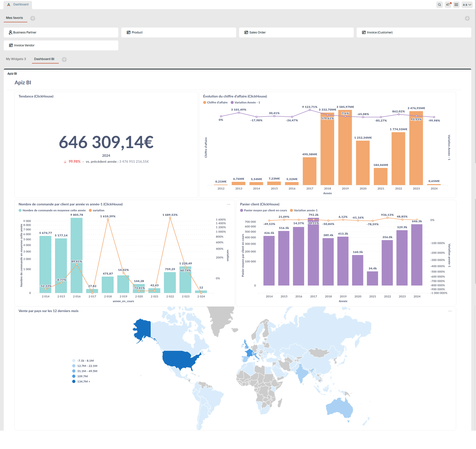Click the Apiz BI heading
This screenshot has width=476, height=449.
(23, 83)
